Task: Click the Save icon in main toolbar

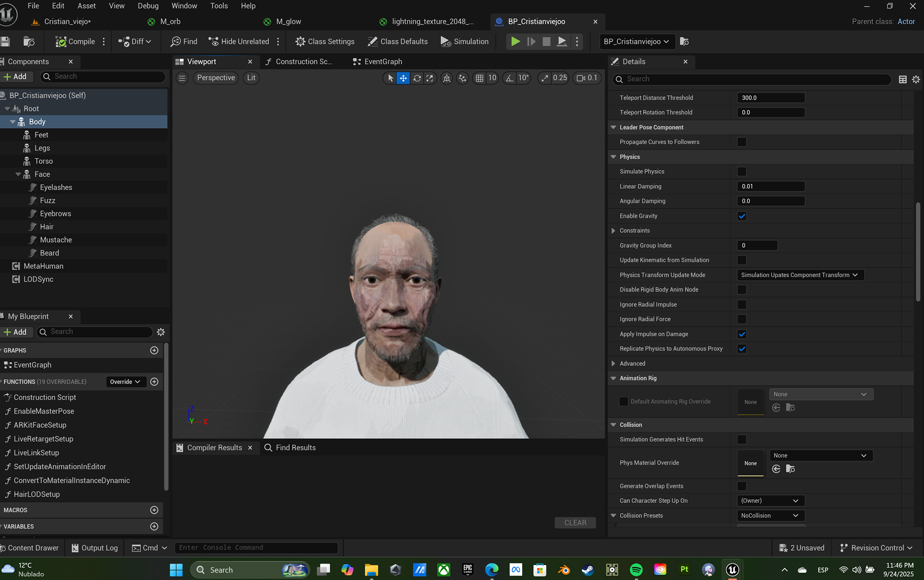Action: [5, 42]
